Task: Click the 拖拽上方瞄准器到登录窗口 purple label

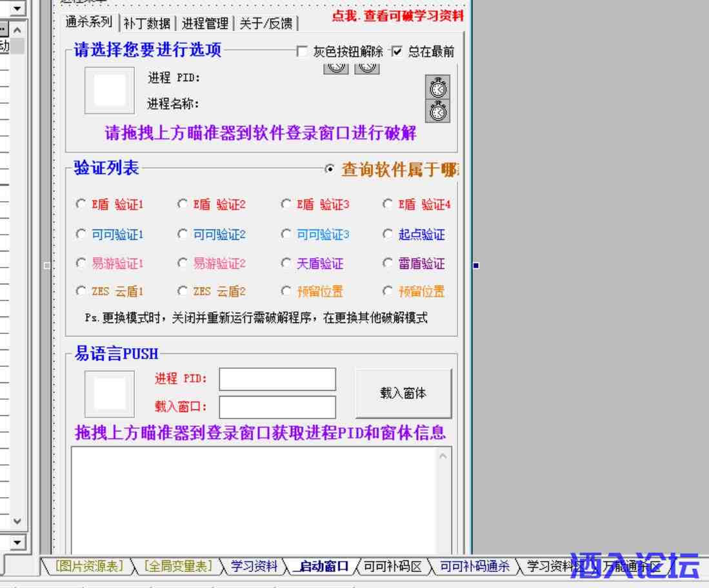Action: pos(261,433)
